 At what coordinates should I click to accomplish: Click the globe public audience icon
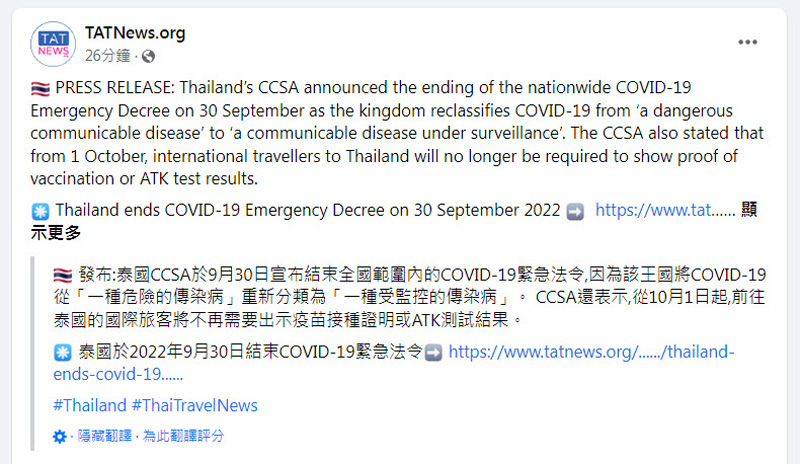tap(148, 56)
